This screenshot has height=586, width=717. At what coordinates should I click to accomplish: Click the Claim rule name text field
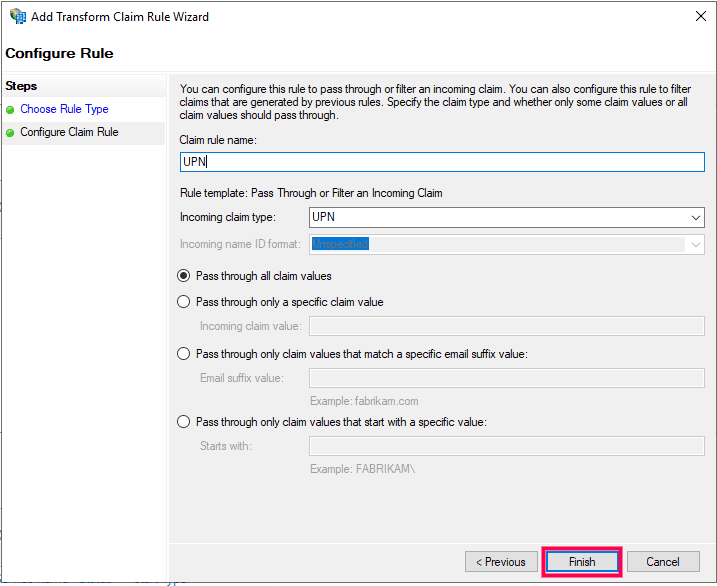click(442, 162)
